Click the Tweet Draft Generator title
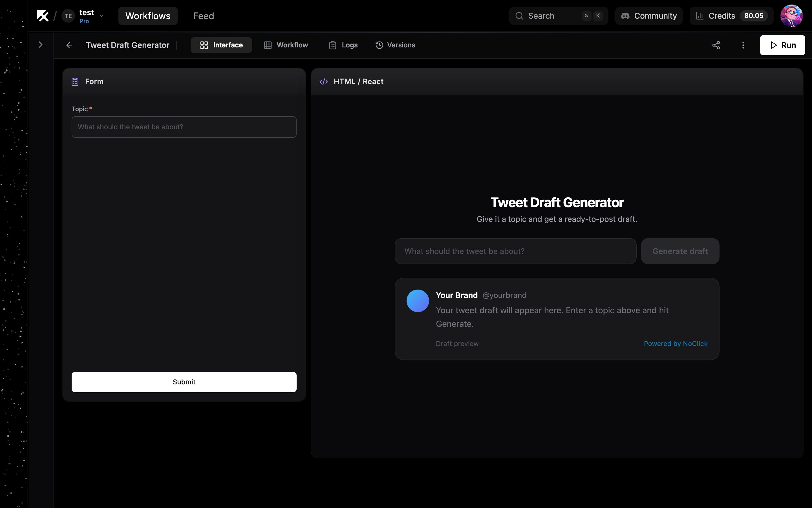This screenshot has height=508, width=812. (x=127, y=45)
